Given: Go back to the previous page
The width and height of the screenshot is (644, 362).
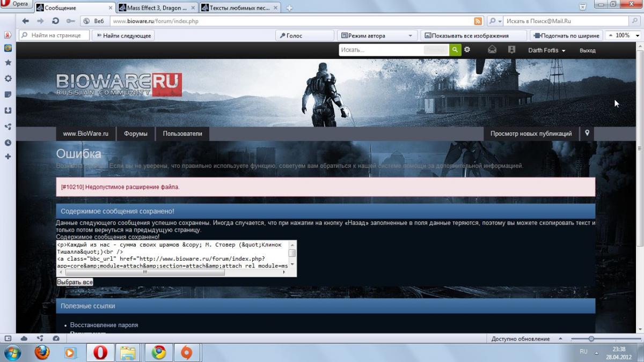Looking at the screenshot, I should coord(25,21).
